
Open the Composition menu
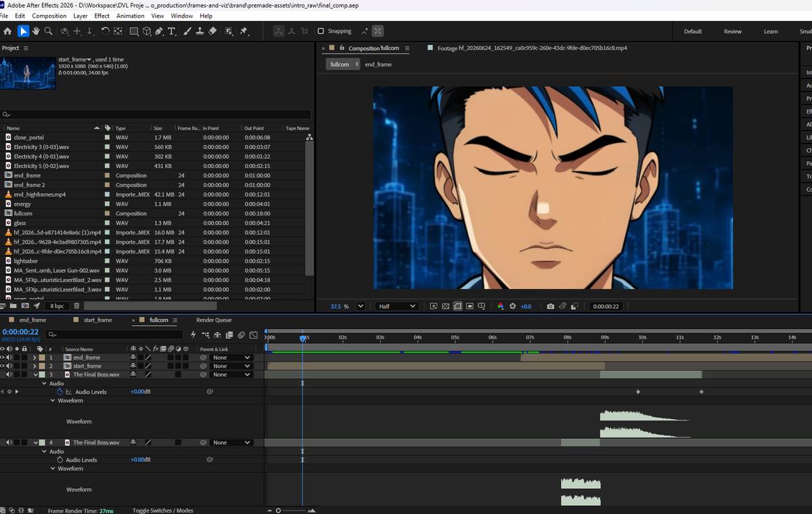click(49, 16)
